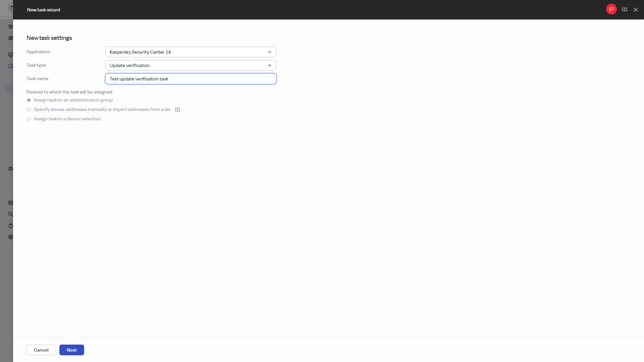This screenshot has width=644, height=362.
Task: Close the New task wizard
Action: [635, 10]
